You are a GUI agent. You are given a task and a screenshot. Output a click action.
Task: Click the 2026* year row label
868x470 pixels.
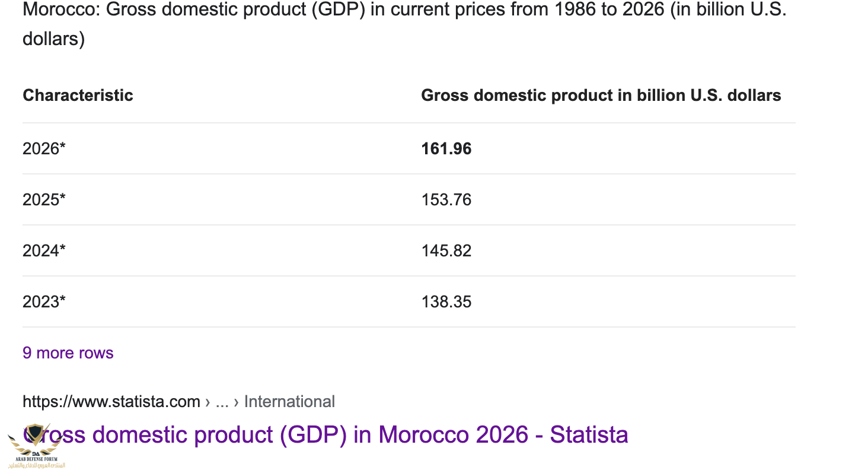point(44,148)
